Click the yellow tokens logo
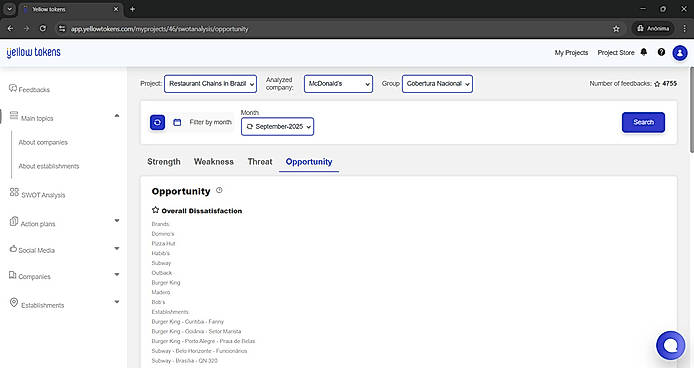 pyautogui.click(x=34, y=52)
